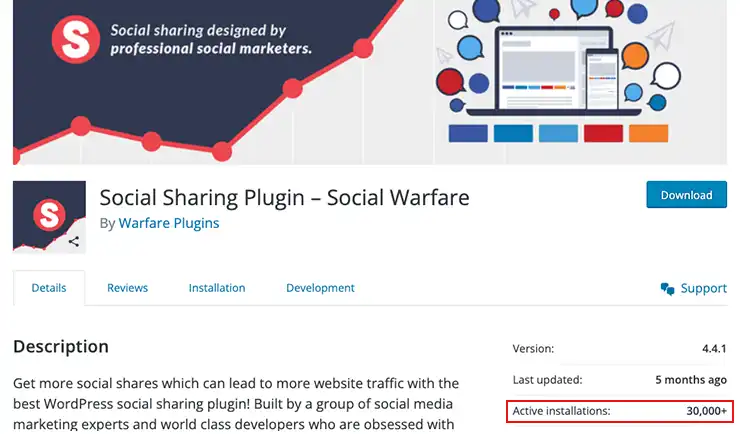
Task: Switch to the Details tab
Action: click(49, 288)
